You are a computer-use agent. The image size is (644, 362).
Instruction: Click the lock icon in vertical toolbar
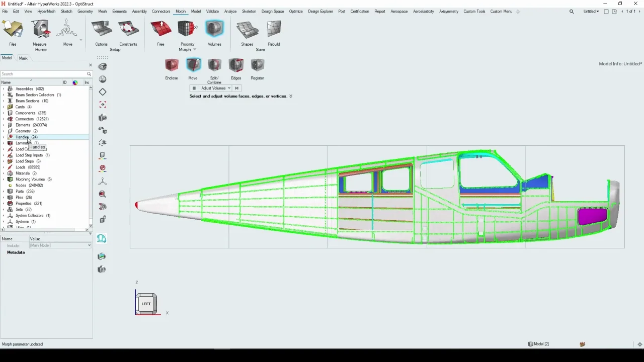(103, 220)
